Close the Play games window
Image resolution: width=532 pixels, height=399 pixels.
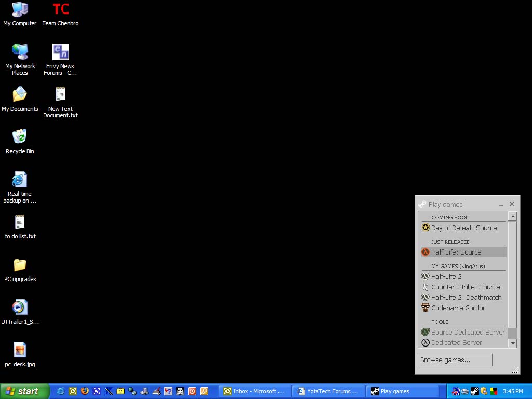512,204
